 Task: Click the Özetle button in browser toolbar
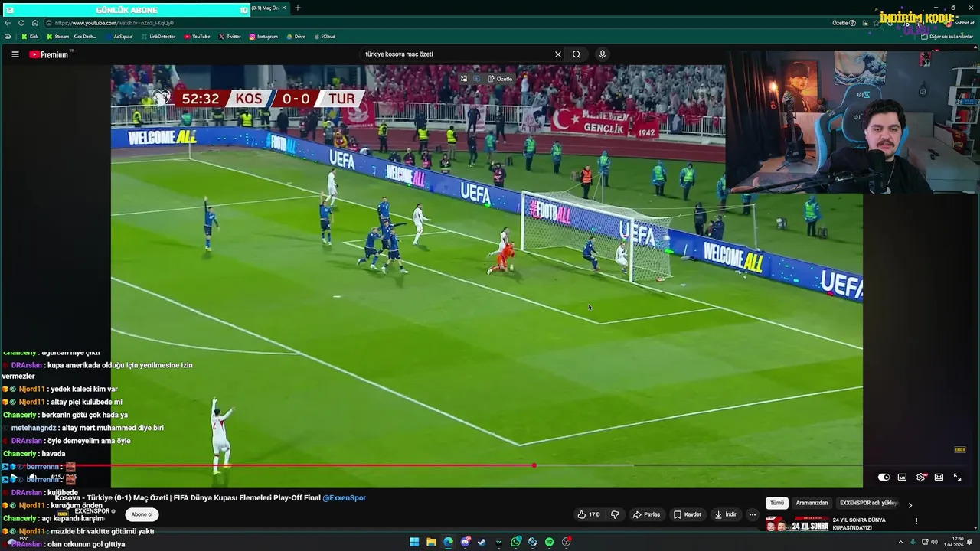point(844,23)
